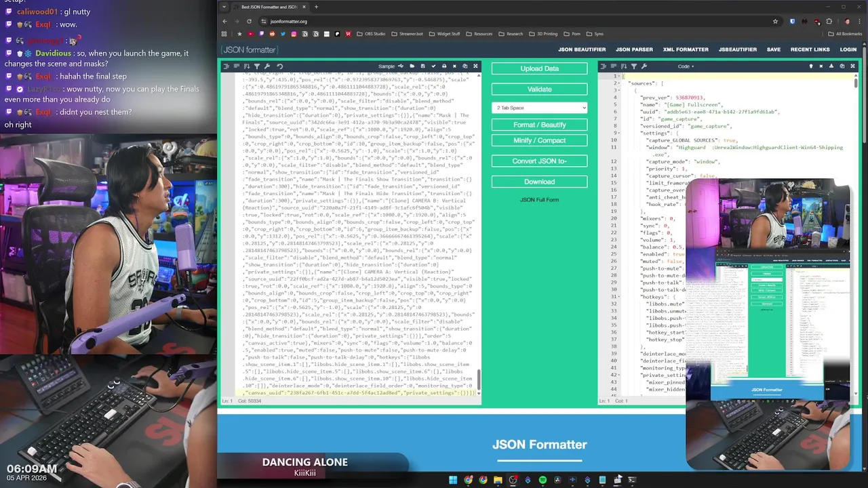Open the JSON Full Form link
Screen dimensions: 868x488
[x=539, y=200]
